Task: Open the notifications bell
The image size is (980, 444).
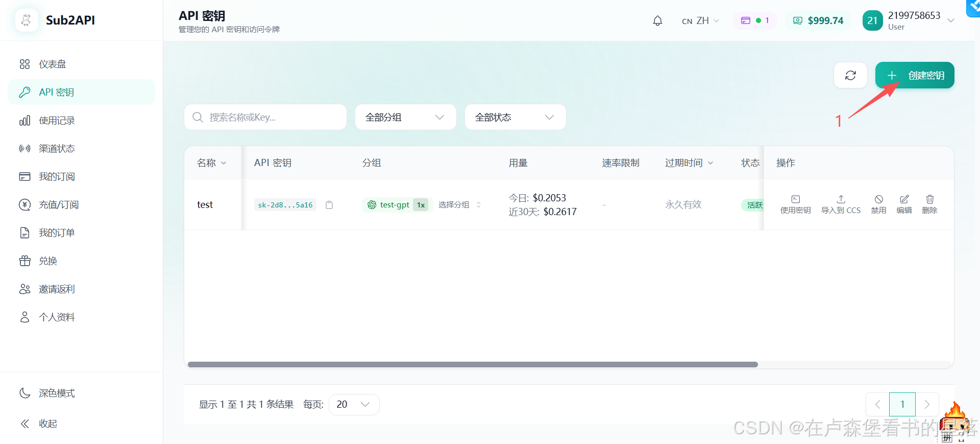Action: point(657,21)
